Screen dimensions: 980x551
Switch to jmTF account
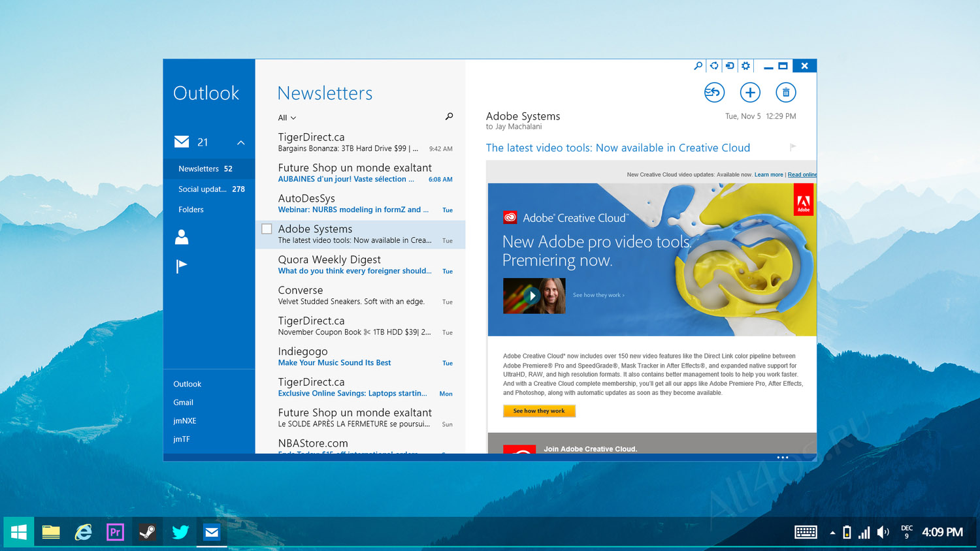tap(181, 439)
